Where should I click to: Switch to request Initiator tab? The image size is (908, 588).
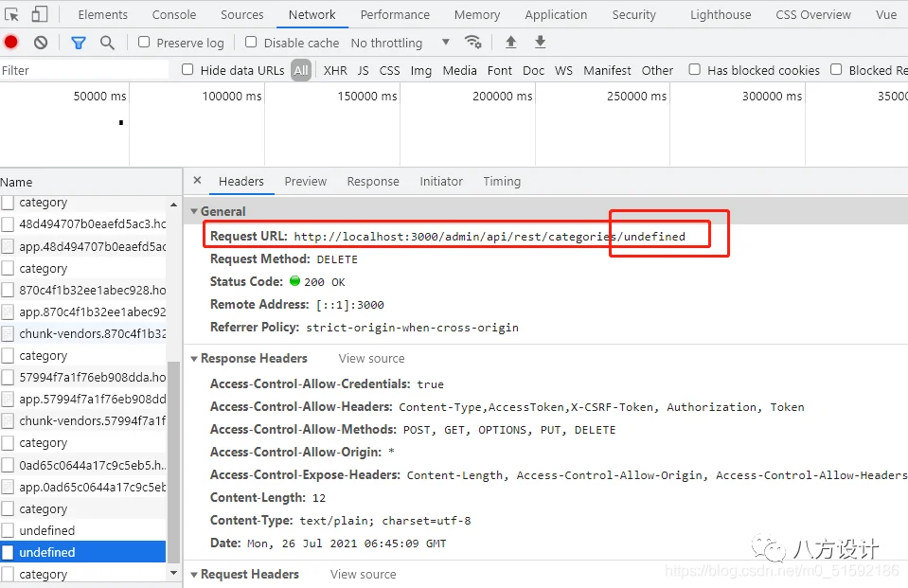click(441, 182)
